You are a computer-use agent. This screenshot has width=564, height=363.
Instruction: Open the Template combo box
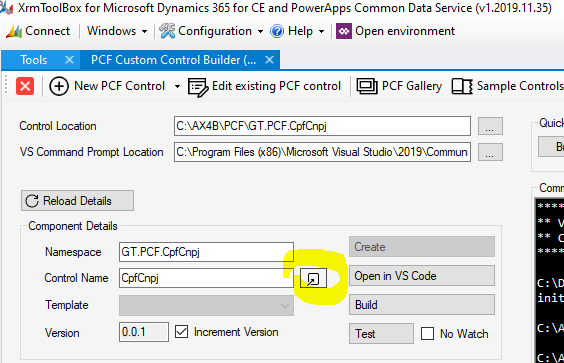click(206, 305)
